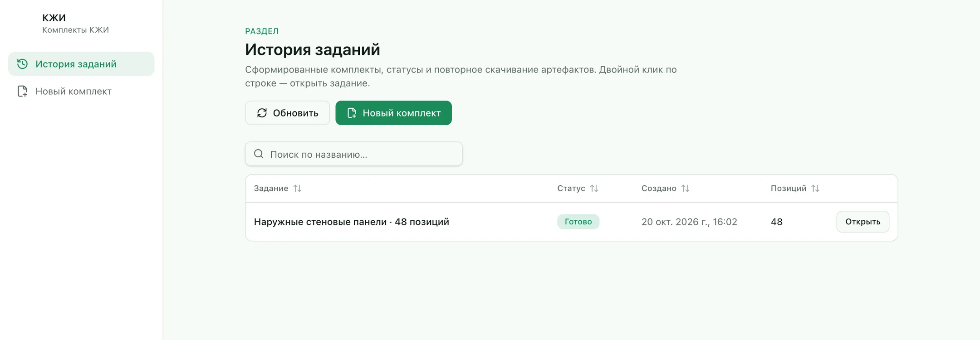Click the Статус column header label
The height and width of the screenshot is (340, 980).
(571, 188)
